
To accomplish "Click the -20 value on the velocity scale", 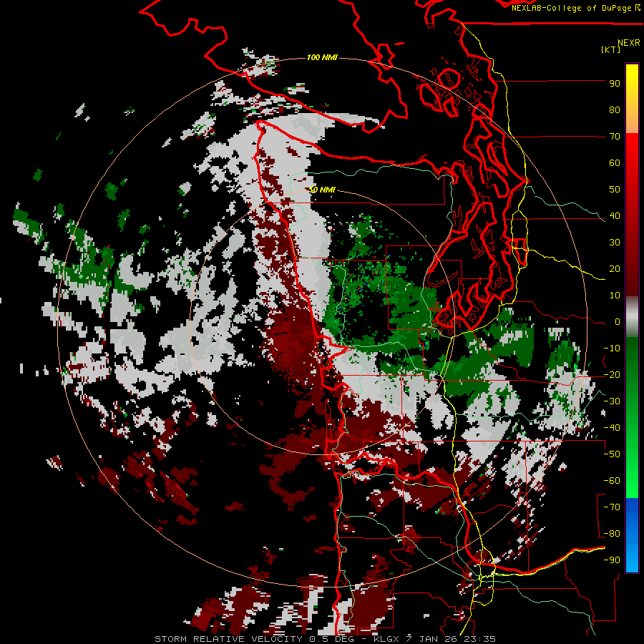I will click(x=612, y=375).
